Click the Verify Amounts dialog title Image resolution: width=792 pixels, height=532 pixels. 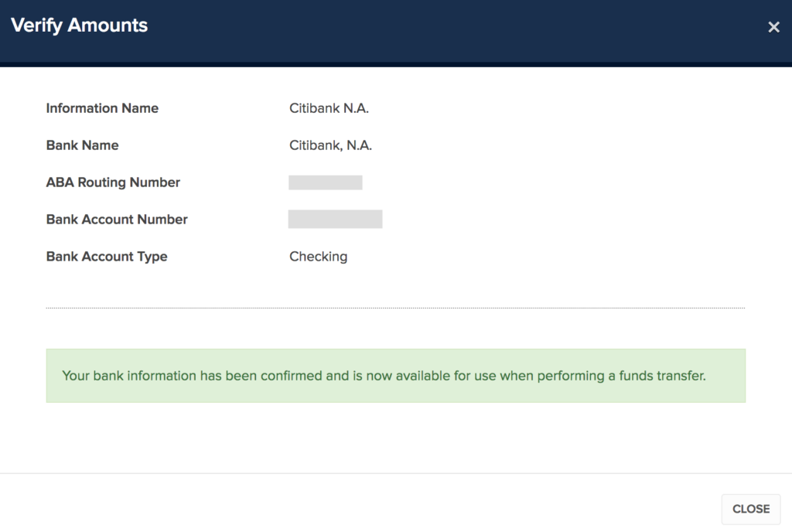point(79,26)
